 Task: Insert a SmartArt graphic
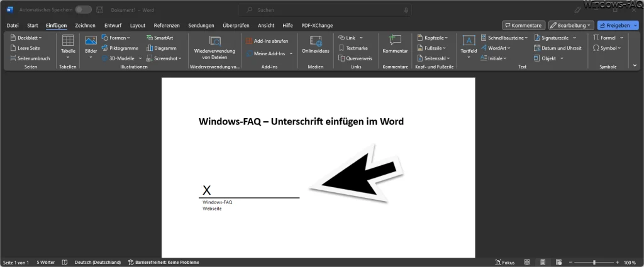(x=160, y=38)
